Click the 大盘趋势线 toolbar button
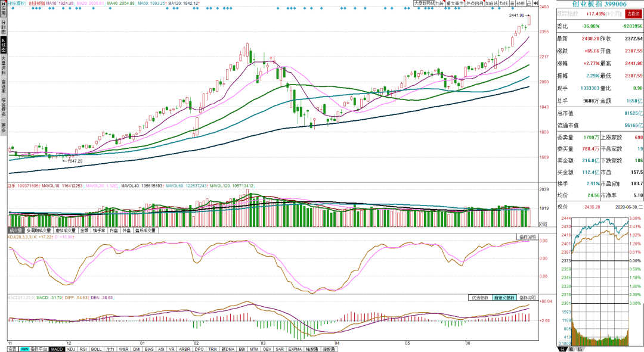 click(425, 3)
